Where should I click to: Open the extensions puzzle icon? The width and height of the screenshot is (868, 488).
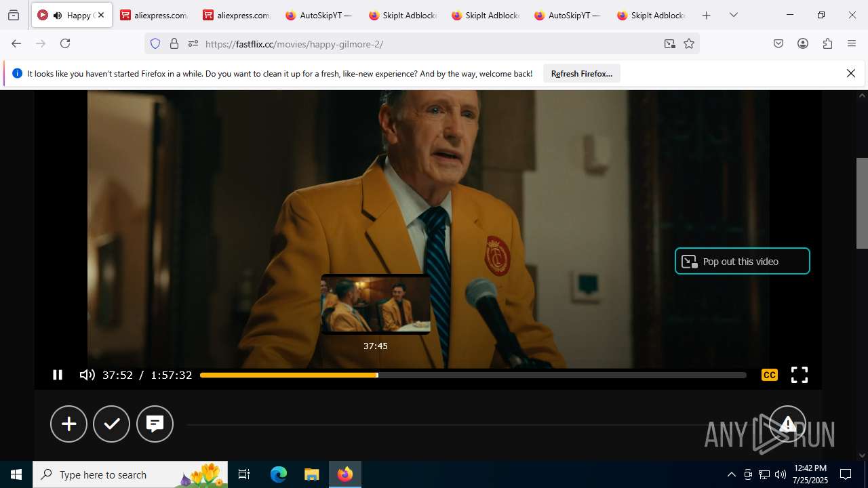click(827, 43)
